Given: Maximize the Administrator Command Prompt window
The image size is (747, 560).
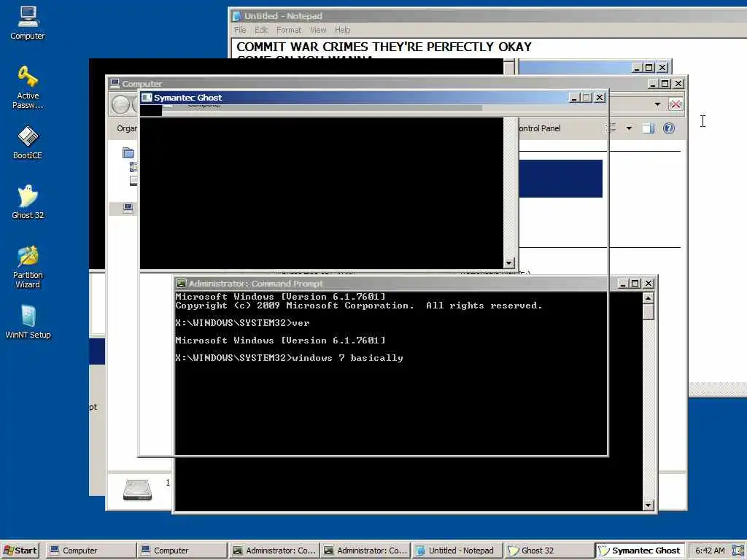Looking at the screenshot, I should click(635, 284).
